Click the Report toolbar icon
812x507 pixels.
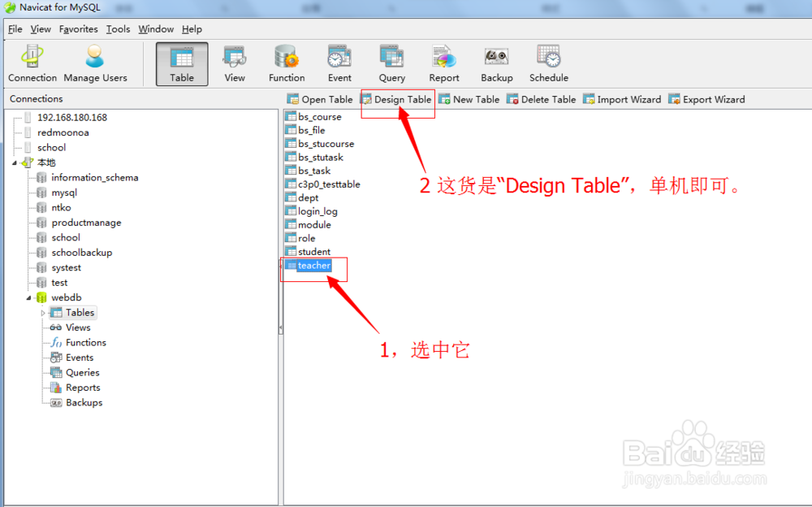[x=444, y=63]
